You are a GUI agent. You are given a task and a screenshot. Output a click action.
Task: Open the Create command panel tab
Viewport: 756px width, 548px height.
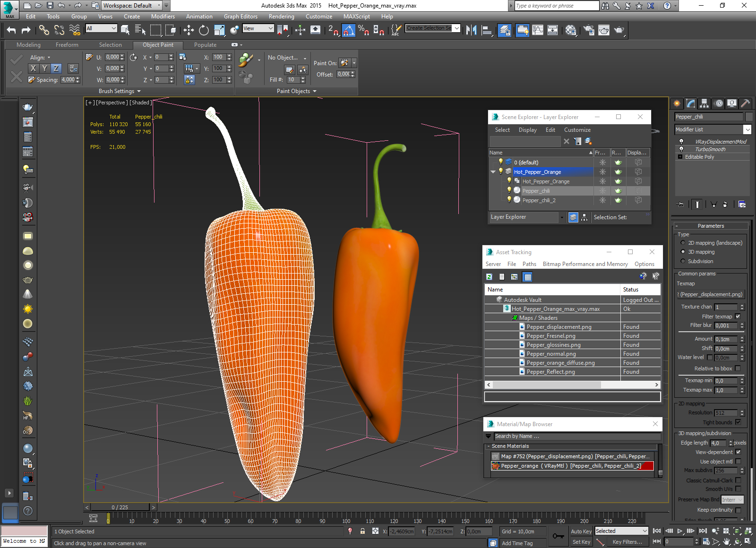677,103
